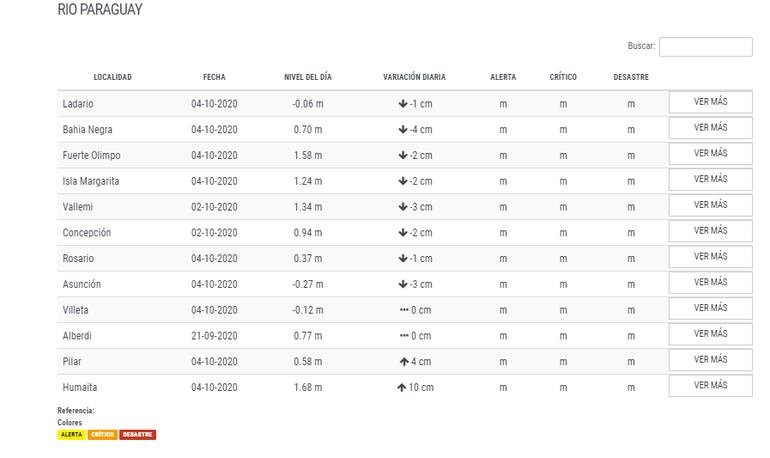Image resolution: width=770 pixels, height=458 pixels.
Task: Click the no-change dots icon for Villeta
Action: click(x=404, y=310)
